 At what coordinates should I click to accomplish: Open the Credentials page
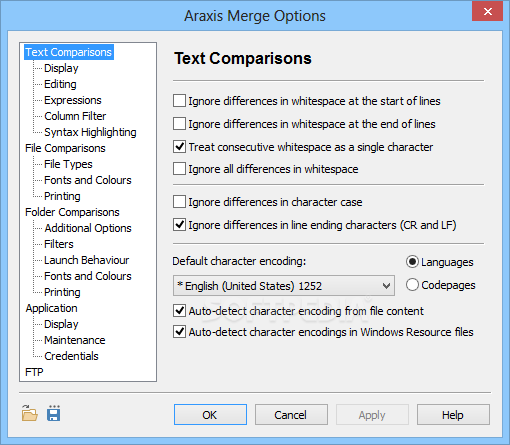[x=71, y=356]
